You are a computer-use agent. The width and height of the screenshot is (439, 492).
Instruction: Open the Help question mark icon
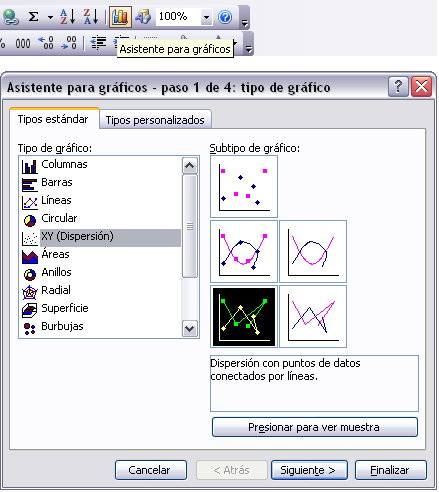click(x=225, y=17)
